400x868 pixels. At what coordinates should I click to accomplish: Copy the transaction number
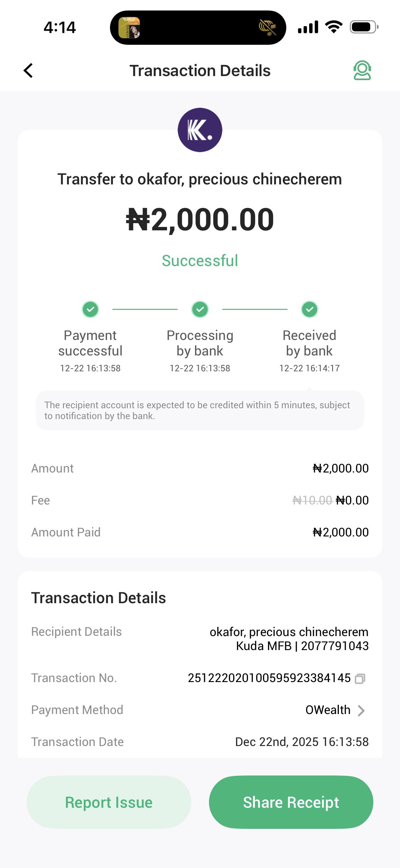(x=360, y=678)
